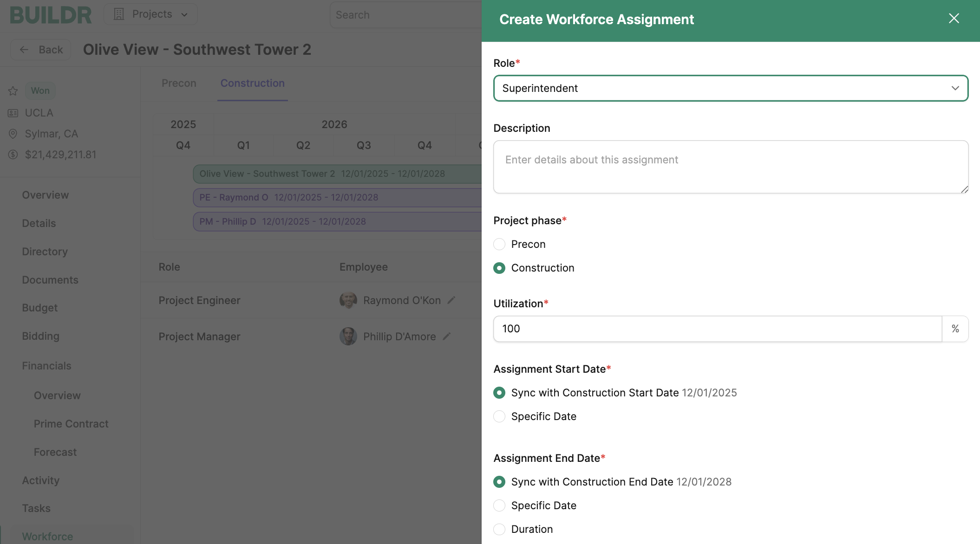Click the Projects building icon

tap(119, 14)
